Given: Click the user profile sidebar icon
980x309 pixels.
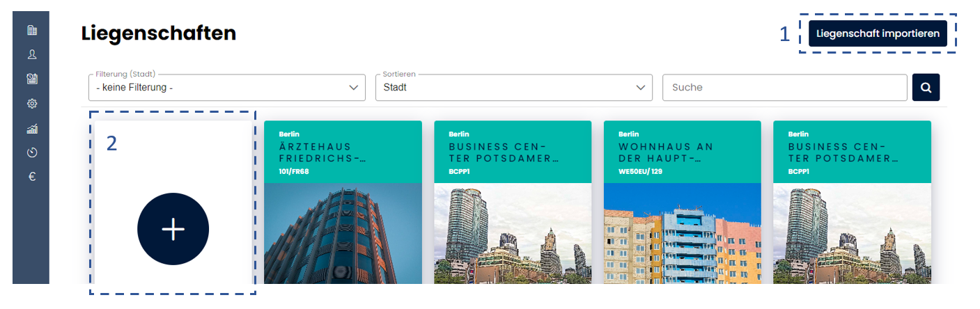Looking at the screenshot, I should coord(31,54).
